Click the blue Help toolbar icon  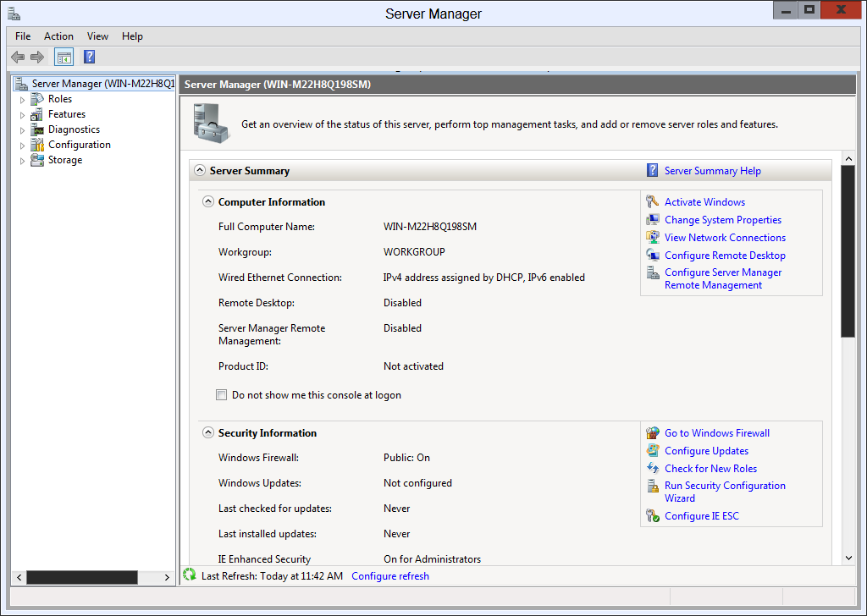[x=89, y=57]
